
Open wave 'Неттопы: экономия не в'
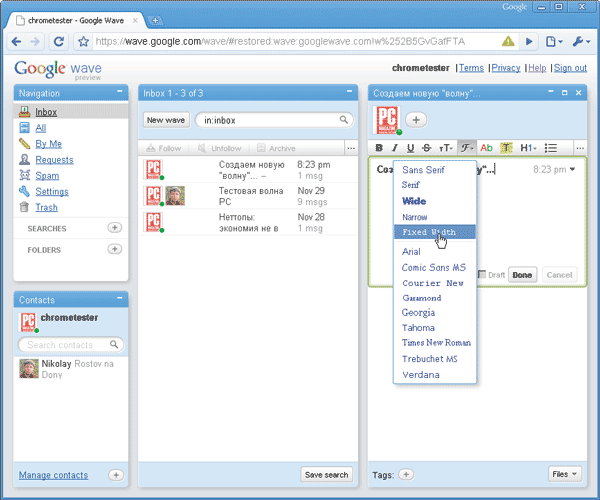point(248,223)
